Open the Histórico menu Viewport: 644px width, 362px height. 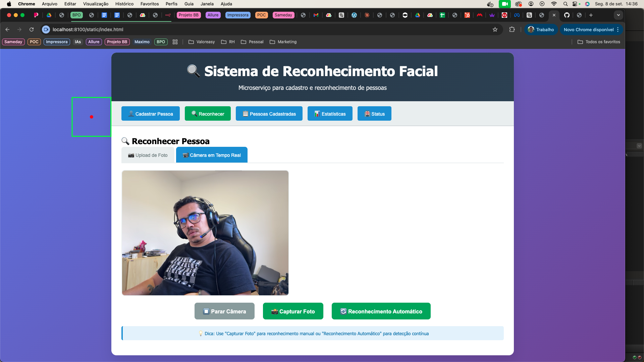pyautogui.click(x=124, y=4)
